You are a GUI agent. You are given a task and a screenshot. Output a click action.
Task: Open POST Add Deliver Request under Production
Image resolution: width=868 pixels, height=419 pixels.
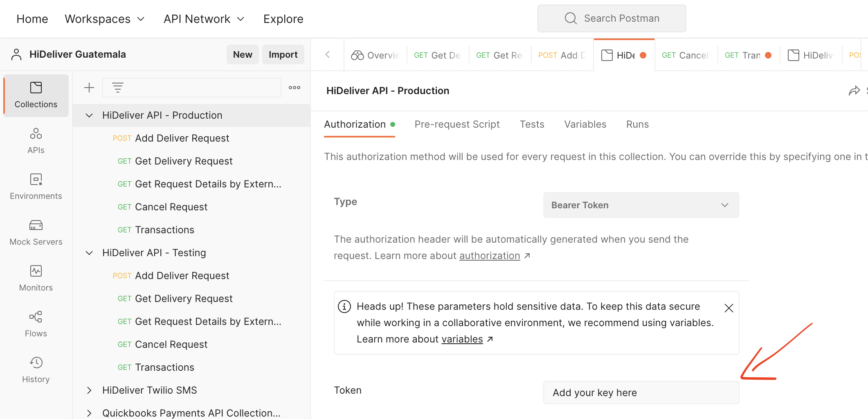click(191, 138)
